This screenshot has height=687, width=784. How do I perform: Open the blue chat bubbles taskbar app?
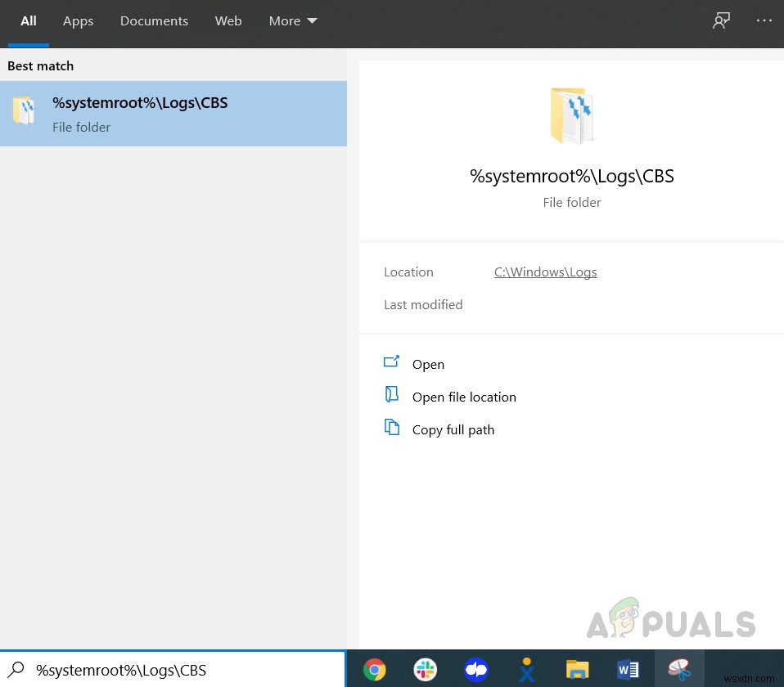click(x=476, y=670)
